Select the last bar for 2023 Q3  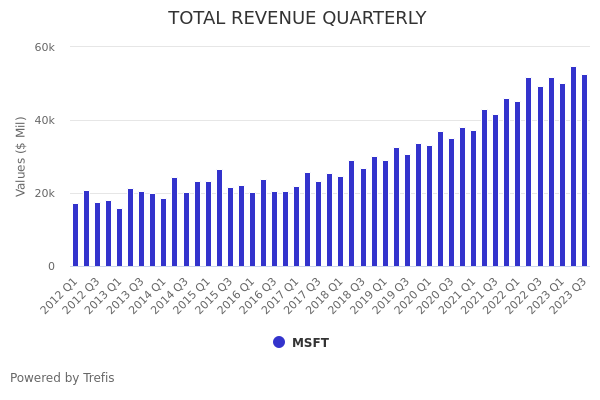(x=584, y=171)
